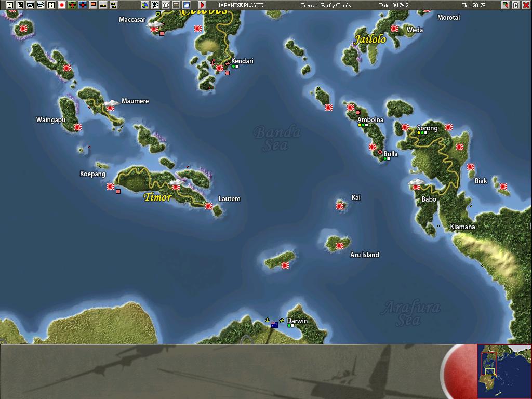This screenshot has width=532, height=399.
Task: Click the Kiamana base label
Action: click(x=462, y=227)
